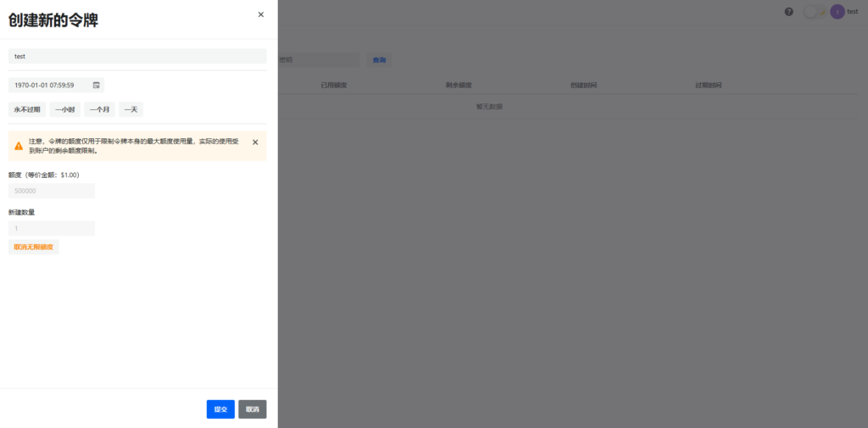Set expiration to 一个月
The width and height of the screenshot is (868, 428).
coord(100,109)
